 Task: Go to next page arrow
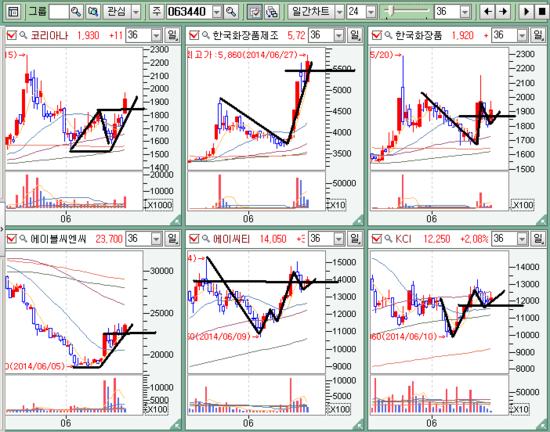[503, 12]
